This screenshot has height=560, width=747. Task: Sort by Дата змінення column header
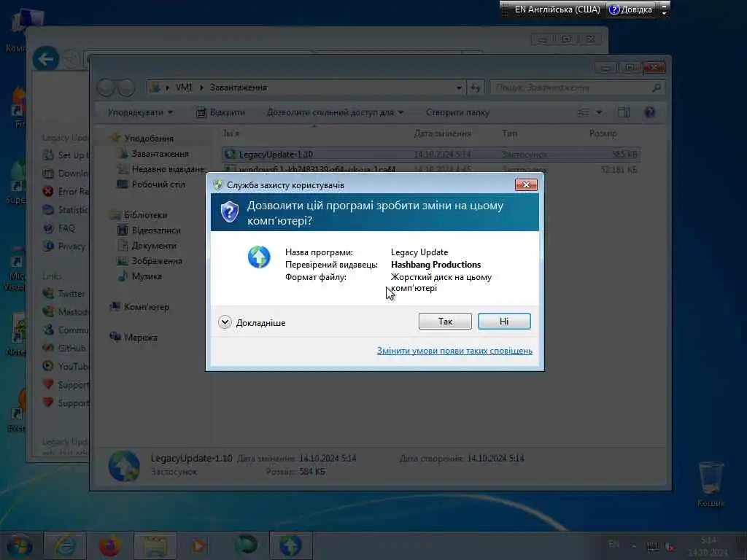(x=442, y=133)
